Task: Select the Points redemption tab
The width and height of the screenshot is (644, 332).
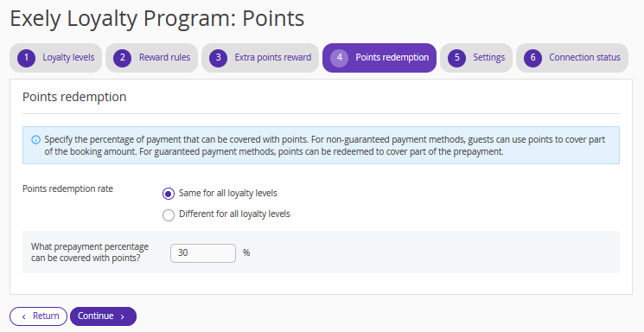Action: (x=379, y=58)
